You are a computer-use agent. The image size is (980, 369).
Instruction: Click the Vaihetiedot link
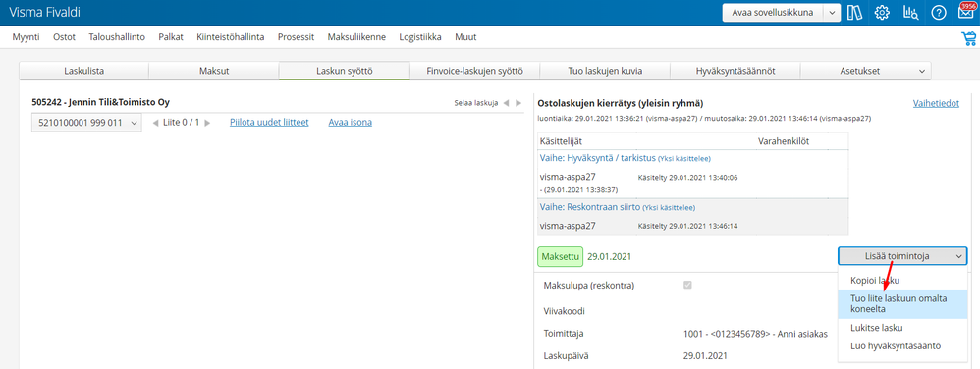pos(936,104)
